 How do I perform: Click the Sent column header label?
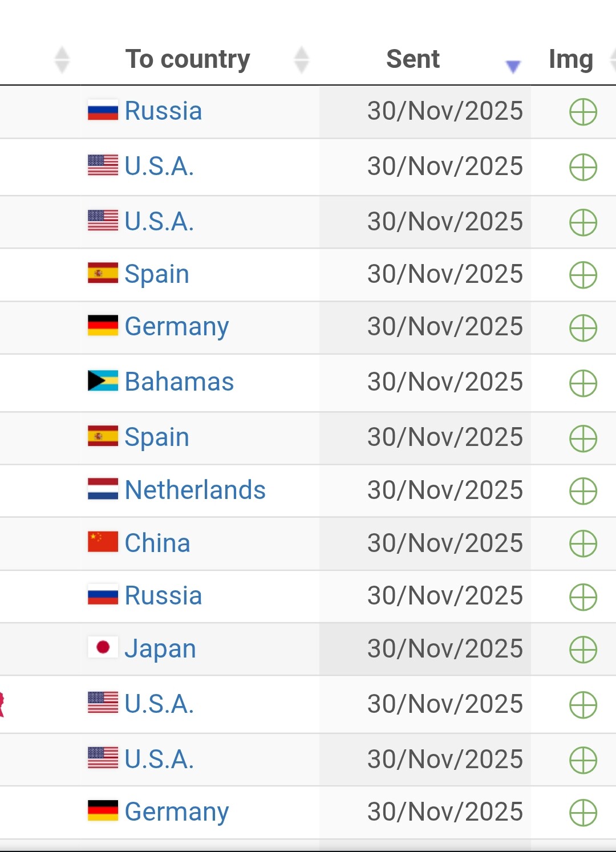coord(413,59)
